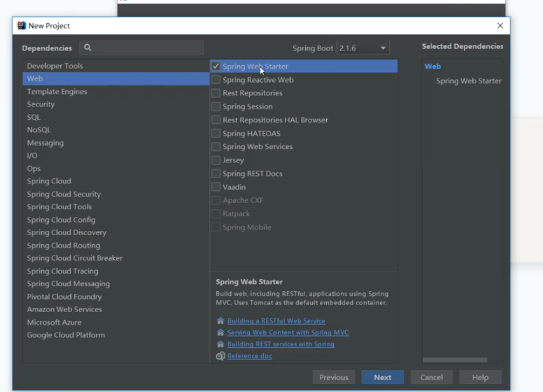Click home icon beside Serving Web Content link
Image resolution: width=543 pixels, height=392 pixels.
[x=220, y=333]
